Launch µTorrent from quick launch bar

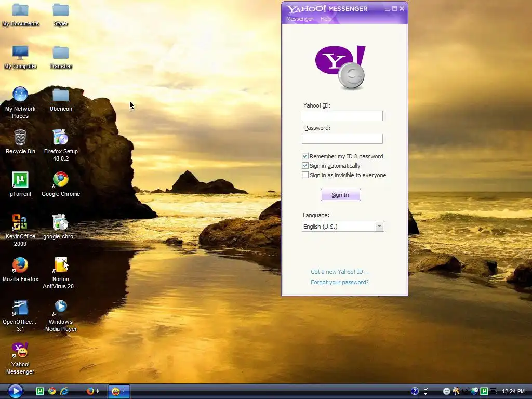tap(39, 391)
